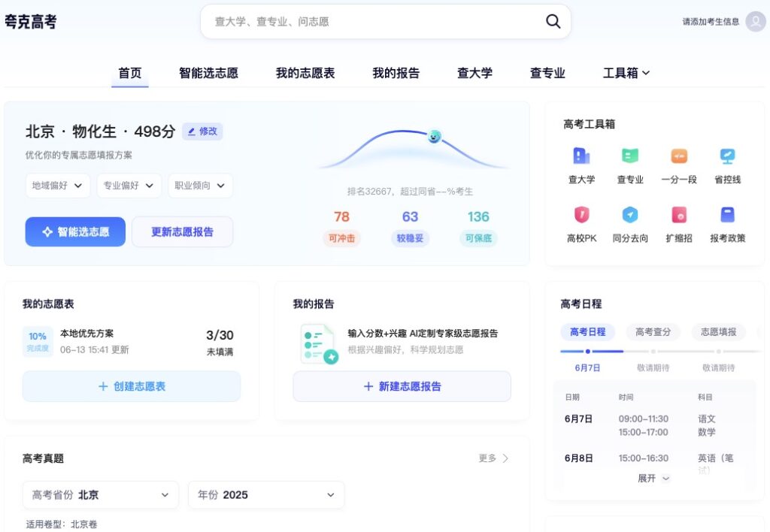The width and height of the screenshot is (770, 532).
Task: Open the 我的报告 nav tab
Action: (396, 73)
